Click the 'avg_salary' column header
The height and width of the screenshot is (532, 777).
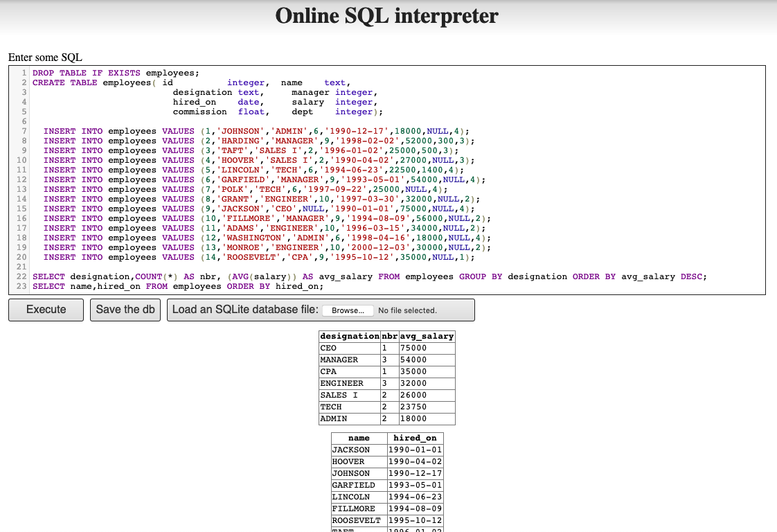pyautogui.click(x=427, y=336)
